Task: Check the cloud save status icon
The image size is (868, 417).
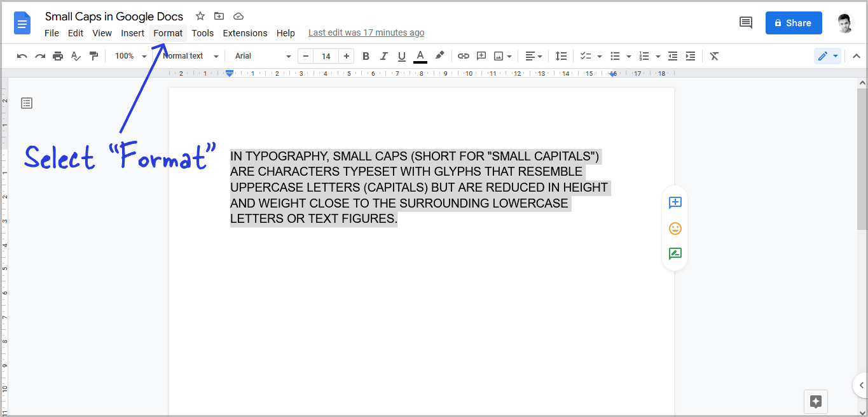Action: pos(238,17)
